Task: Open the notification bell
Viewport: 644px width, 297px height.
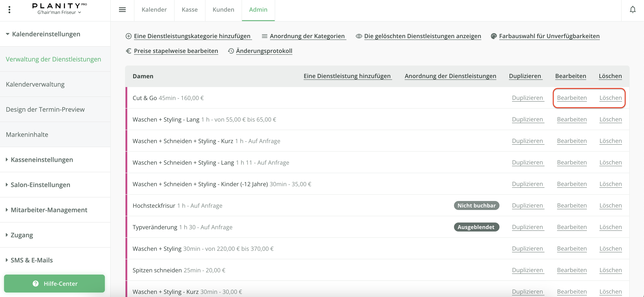Action: [633, 9]
